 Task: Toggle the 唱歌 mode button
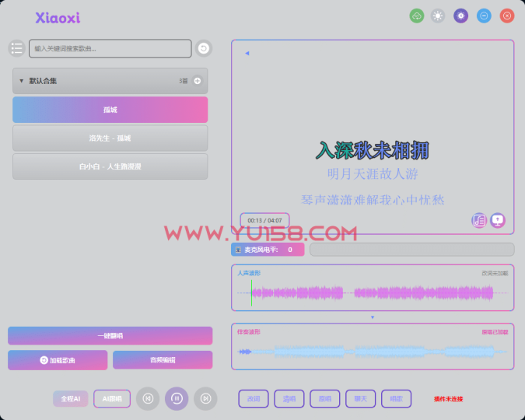tap(397, 399)
